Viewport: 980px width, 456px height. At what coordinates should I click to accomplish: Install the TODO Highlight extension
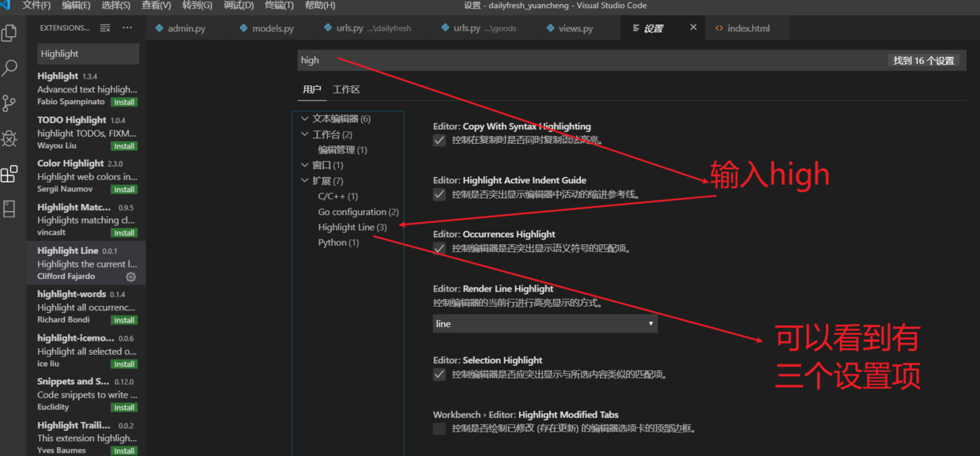[124, 146]
